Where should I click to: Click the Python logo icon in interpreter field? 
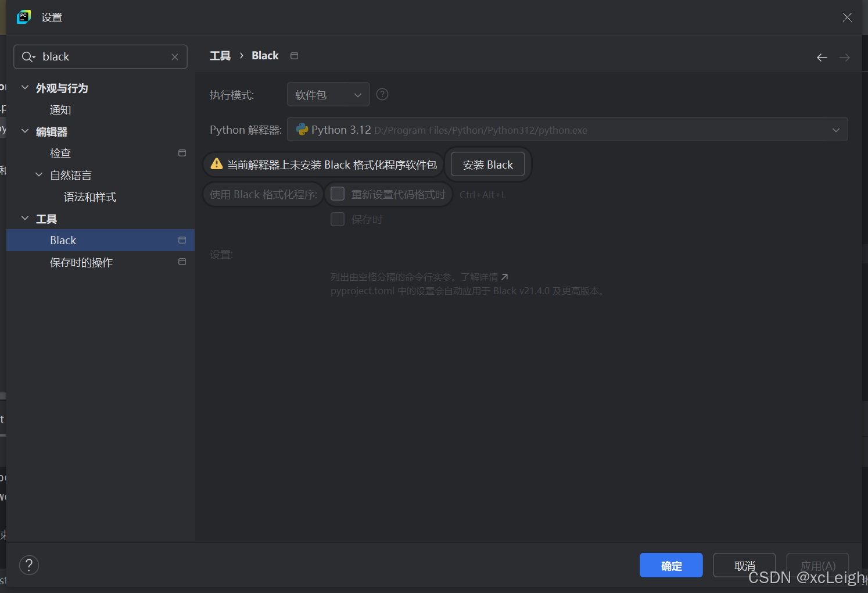[302, 129]
